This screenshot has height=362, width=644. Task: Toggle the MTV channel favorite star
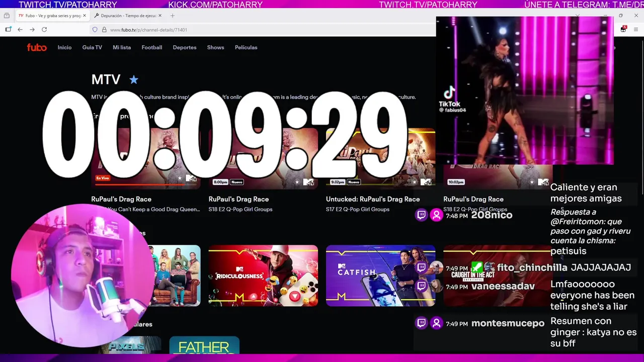click(x=134, y=79)
